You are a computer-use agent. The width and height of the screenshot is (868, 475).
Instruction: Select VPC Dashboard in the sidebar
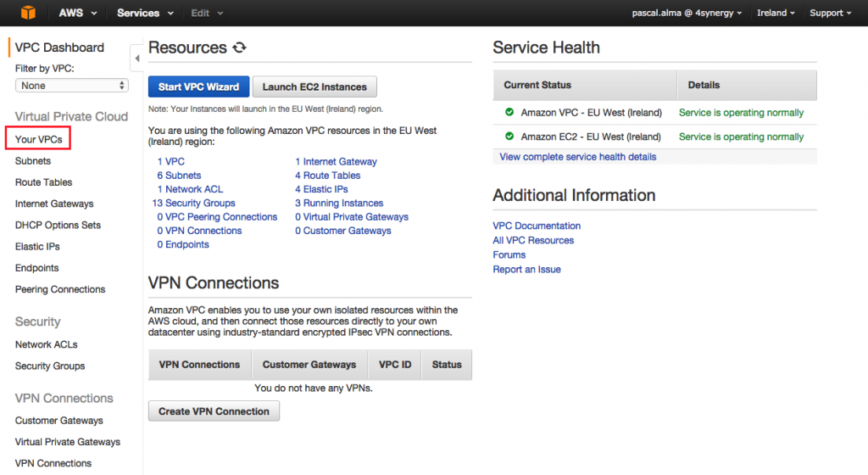tap(59, 47)
